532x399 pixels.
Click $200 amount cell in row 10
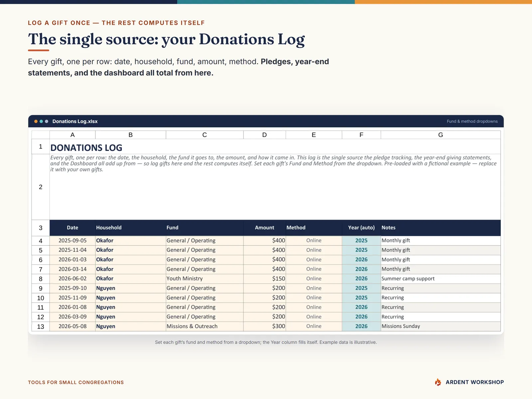click(x=264, y=298)
